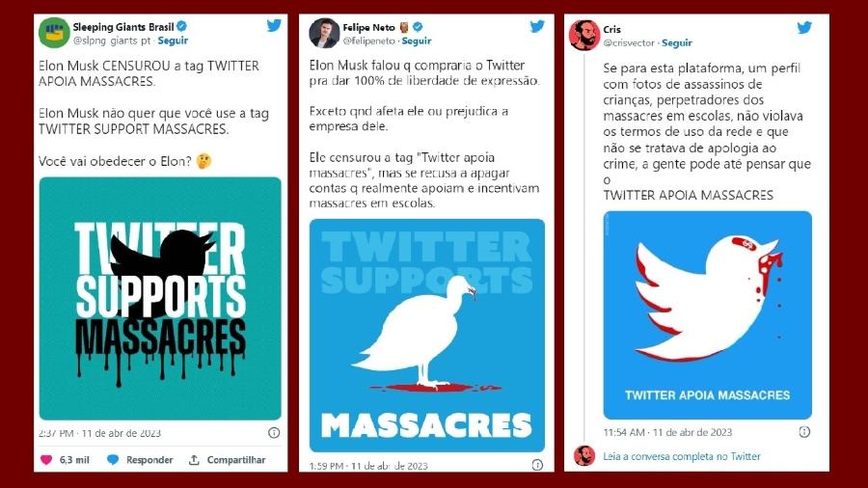Click Felipe Neto profile avatar
This screenshot has height=488, width=868.
[x=324, y=33]
